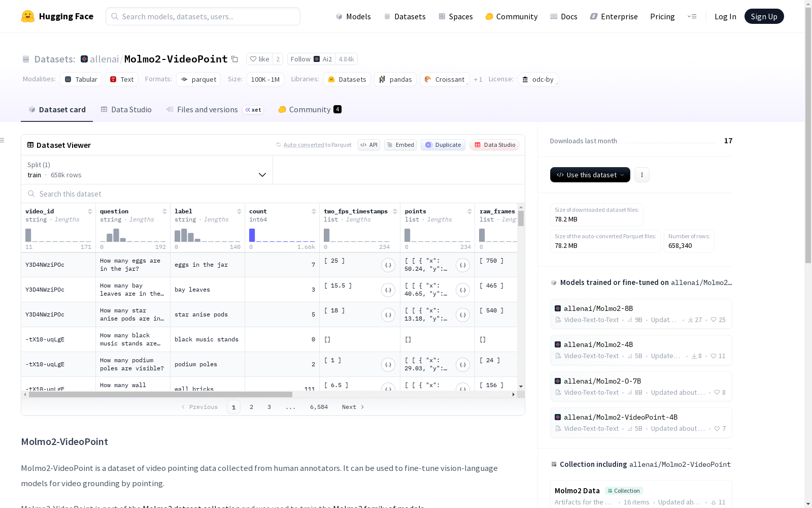Viewport: 812px width, 508px height.
Task: Click the Sign Up button
Action: click(x=764, y=16)
